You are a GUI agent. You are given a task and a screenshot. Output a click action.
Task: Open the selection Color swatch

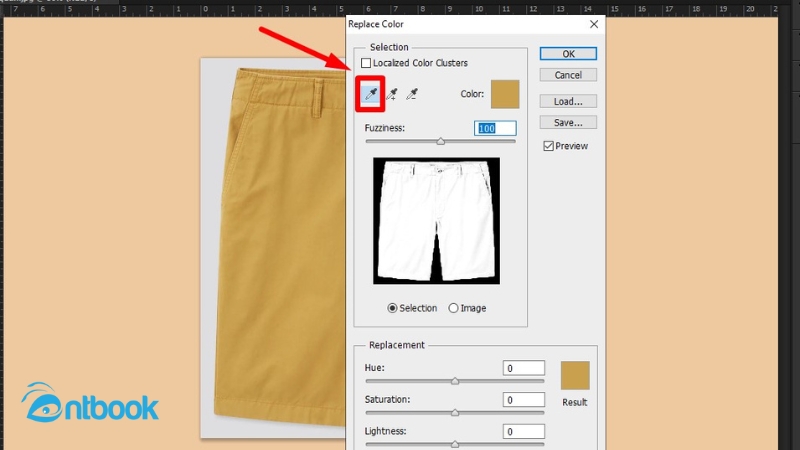click(505, 94)
